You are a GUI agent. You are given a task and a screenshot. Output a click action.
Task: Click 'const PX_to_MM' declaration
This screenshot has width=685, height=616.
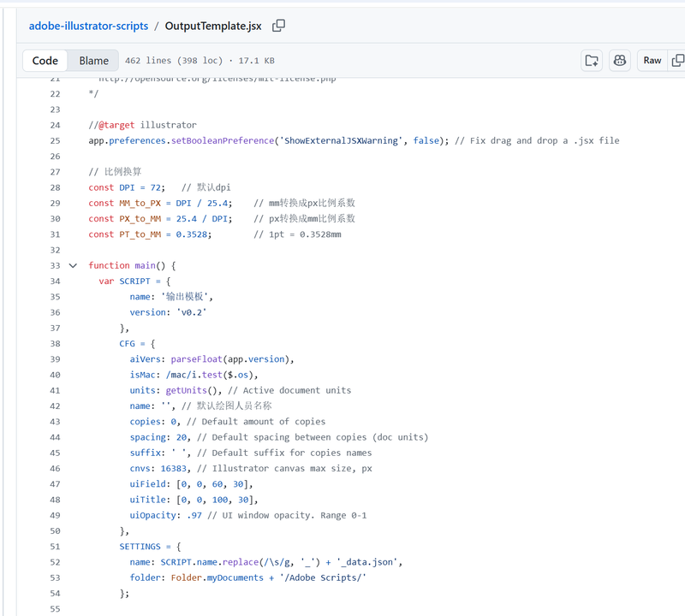[x=124, y=219]
